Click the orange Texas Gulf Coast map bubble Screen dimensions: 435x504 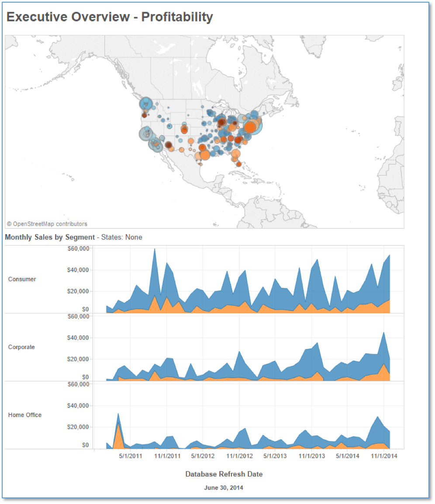coord(205,155)
